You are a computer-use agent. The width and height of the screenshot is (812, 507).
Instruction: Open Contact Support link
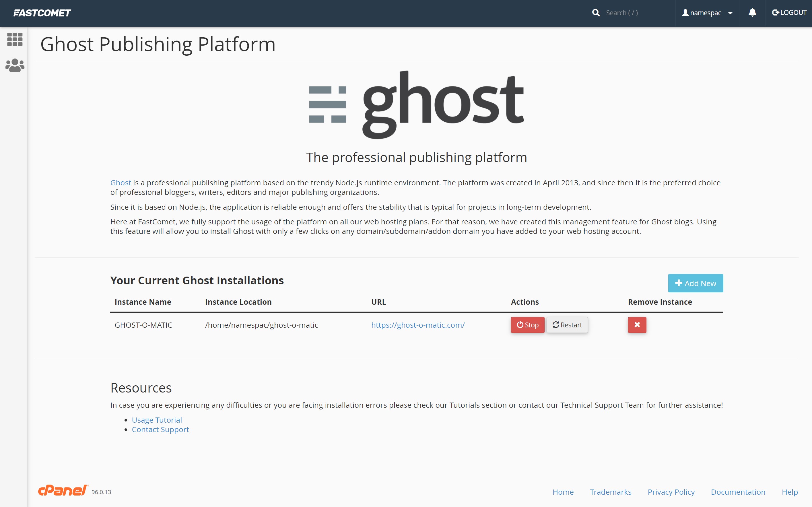click(x=160, y=429)
